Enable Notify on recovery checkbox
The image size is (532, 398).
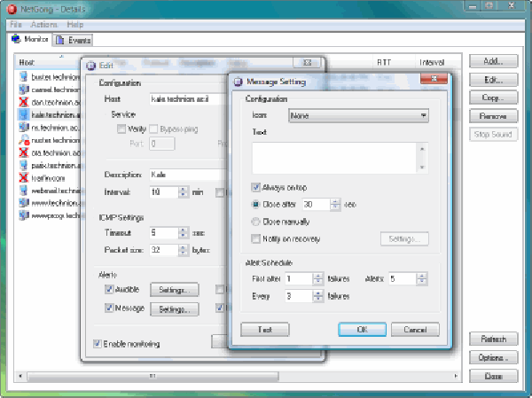(255, 238)
